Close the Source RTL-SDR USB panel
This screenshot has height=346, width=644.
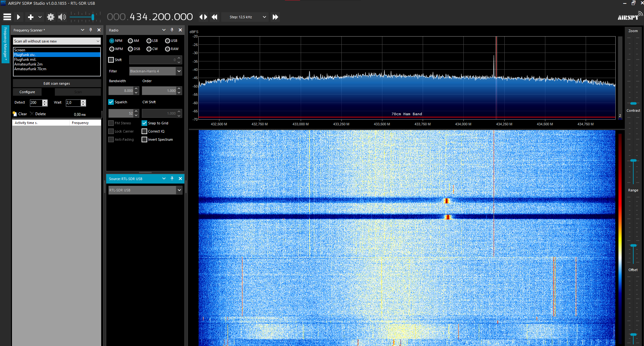(180, 179)
